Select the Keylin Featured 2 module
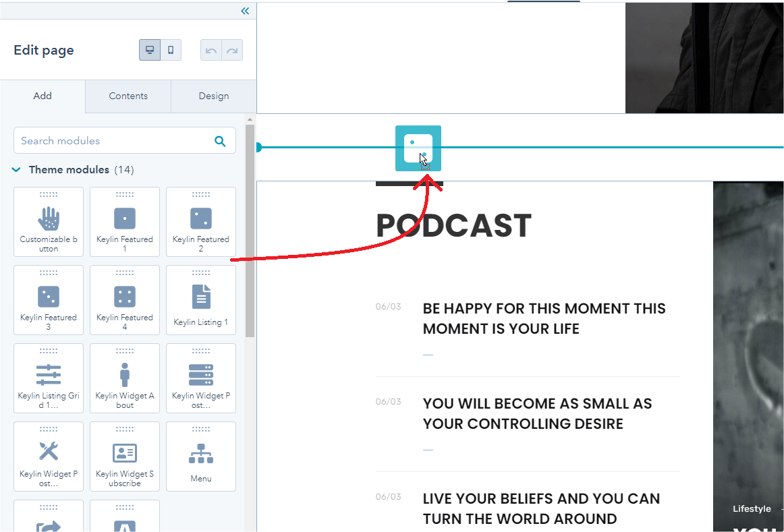This screenshot has height=532, width=784. click(201, 222)
